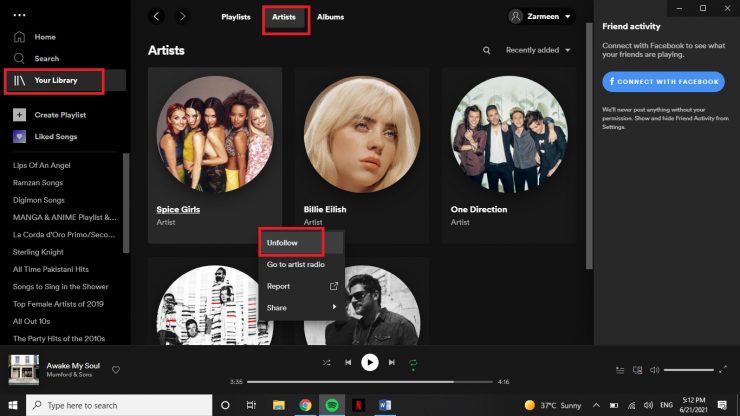Image resolution: width=740 pixels, height=416 pixels.
Task: Open the MANGA & ANIME Playlist
Action: click(64, 217)
